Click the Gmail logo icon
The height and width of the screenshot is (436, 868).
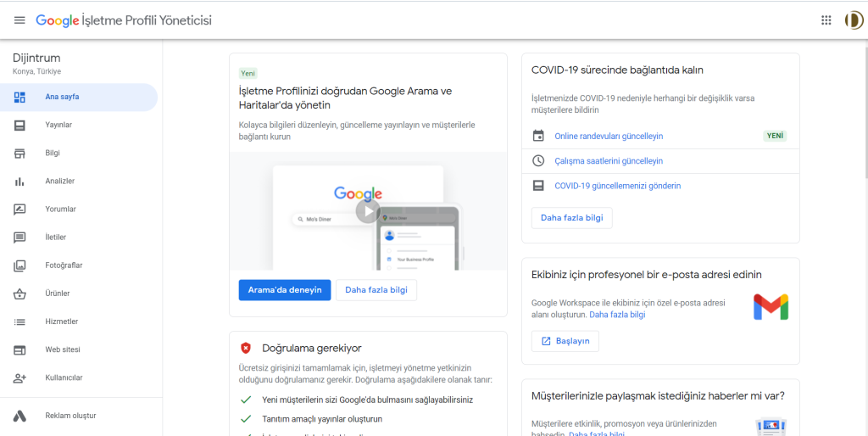pos(771,307)
